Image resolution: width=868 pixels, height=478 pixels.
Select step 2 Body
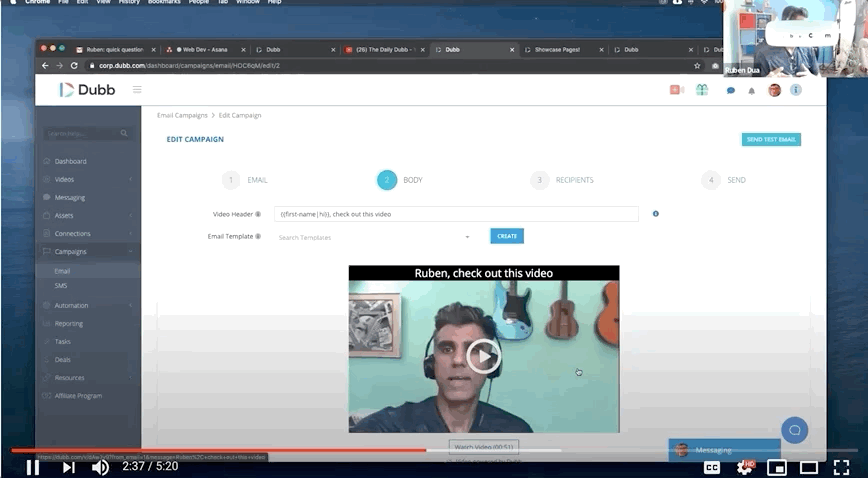click(400, 180)
